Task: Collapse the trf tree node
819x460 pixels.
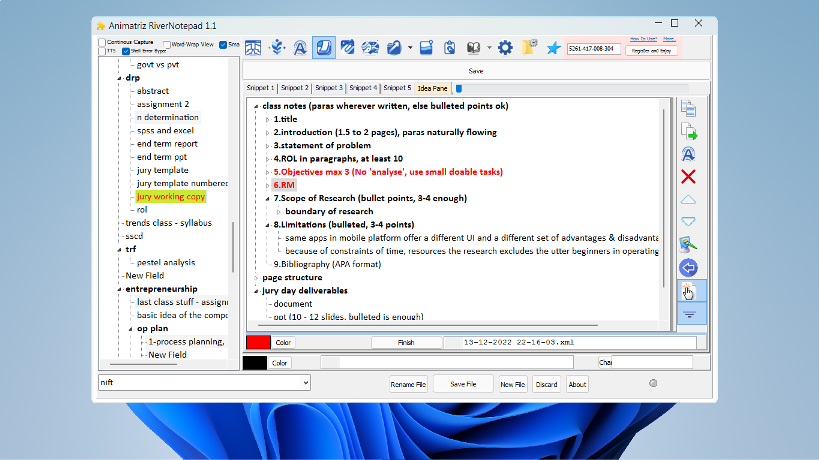Action: pos(120,250)
